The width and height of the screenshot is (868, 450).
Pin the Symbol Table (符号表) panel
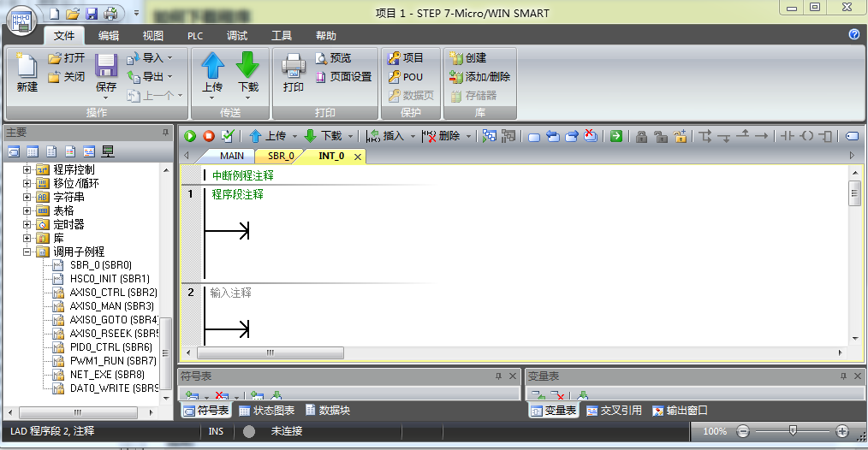click(x=498, y=376)
